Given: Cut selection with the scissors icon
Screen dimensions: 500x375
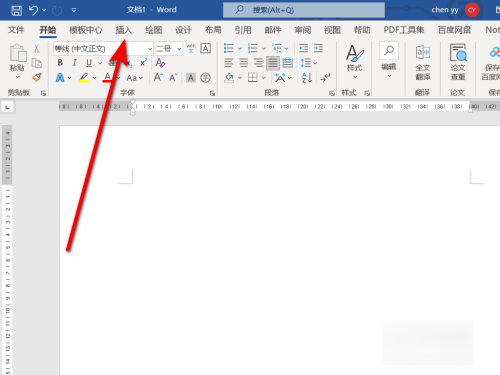Looking at the screenshot, I should 36,49.
